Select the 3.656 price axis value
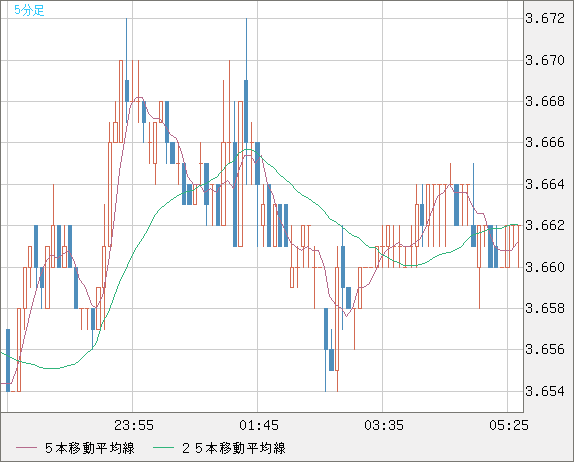574x462 pixels. (x=545, y=350)
